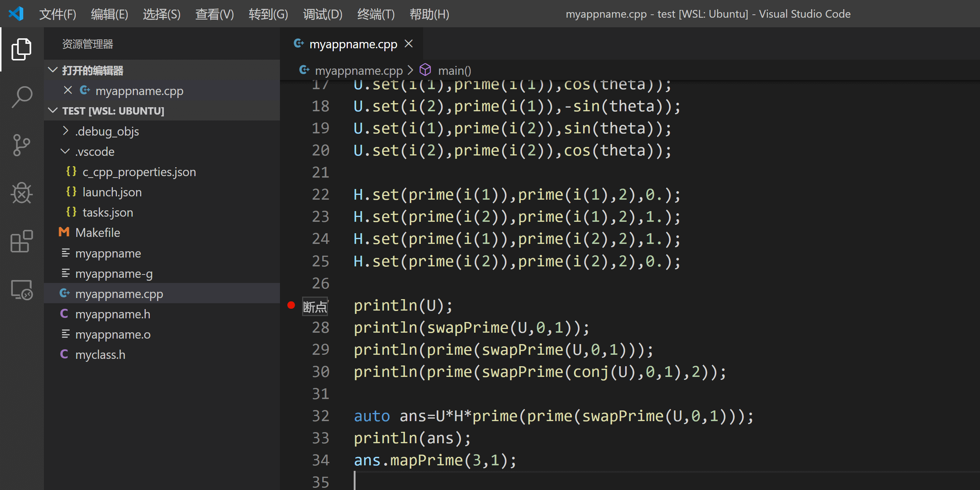Click the main() symbol breadcrumb icon
Image resolution: width=980 pixels, height=490 pixels.
(425, 70)
